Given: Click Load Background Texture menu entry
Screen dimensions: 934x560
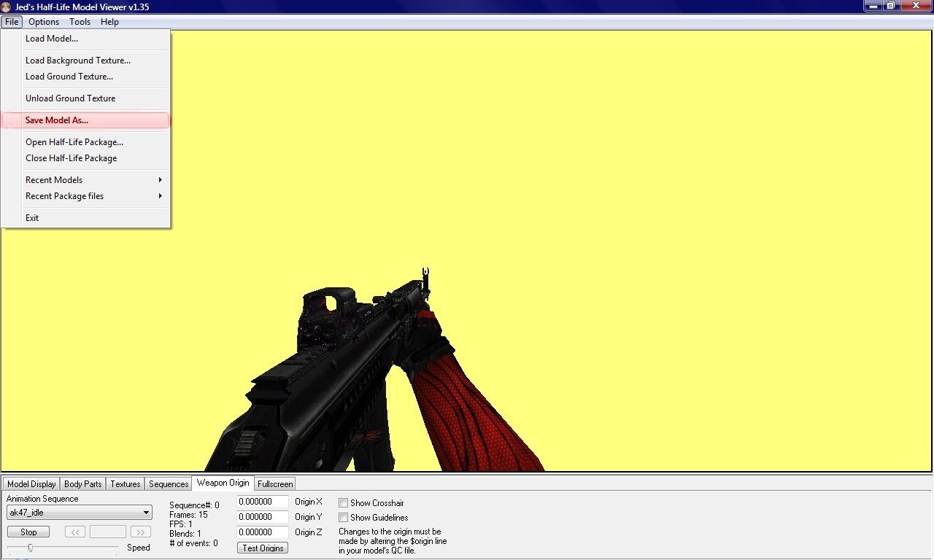Looking at the screenshot, I should 78,61.
